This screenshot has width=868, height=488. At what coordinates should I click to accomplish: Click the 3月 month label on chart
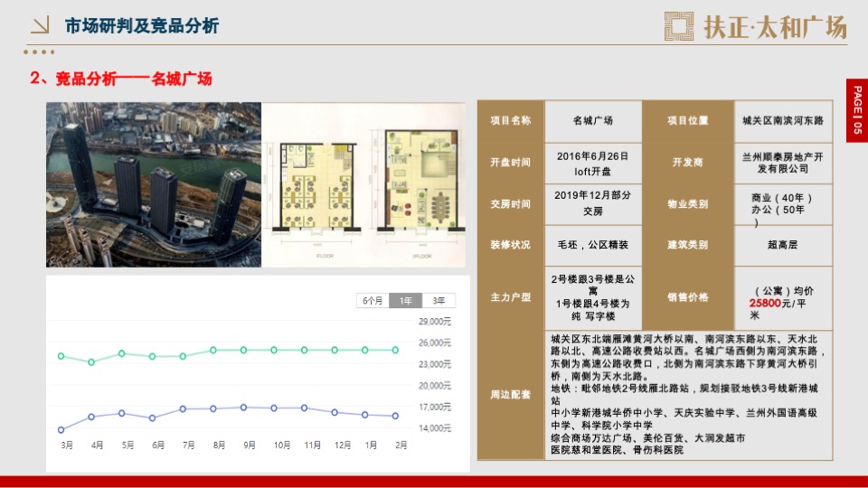click(67, 445)
